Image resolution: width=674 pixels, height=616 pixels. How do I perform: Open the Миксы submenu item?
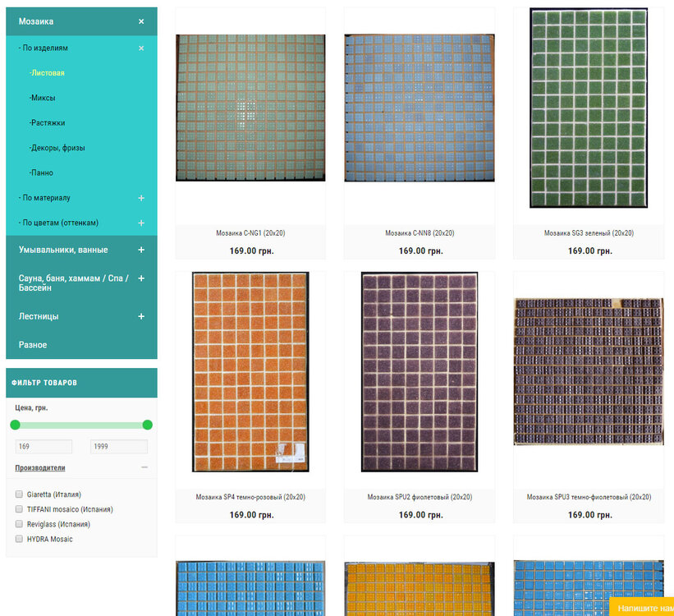(44, 98)
